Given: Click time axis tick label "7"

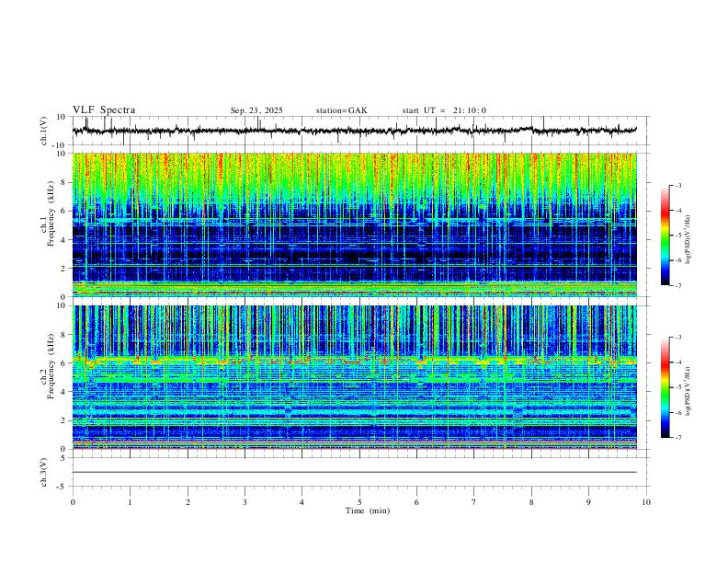Looking at the screenshot, I should (474, 502).
